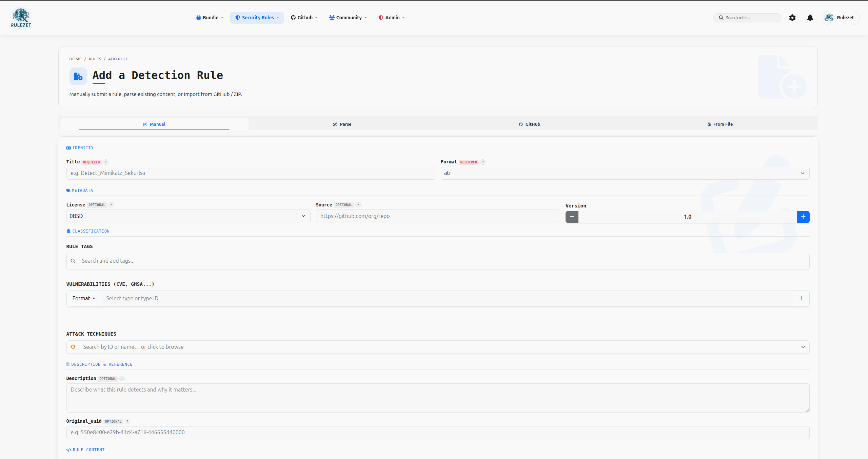Go to RULES breadcrumb link
This screenshot has height=459, width=868.
(95, 59)
